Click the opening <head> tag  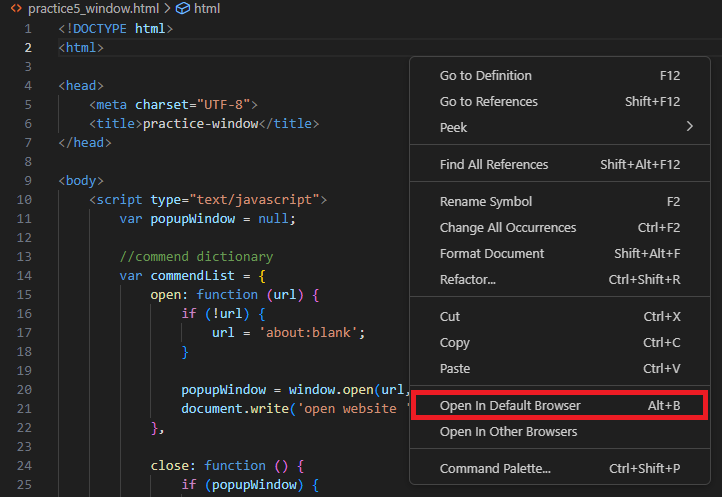81,86
